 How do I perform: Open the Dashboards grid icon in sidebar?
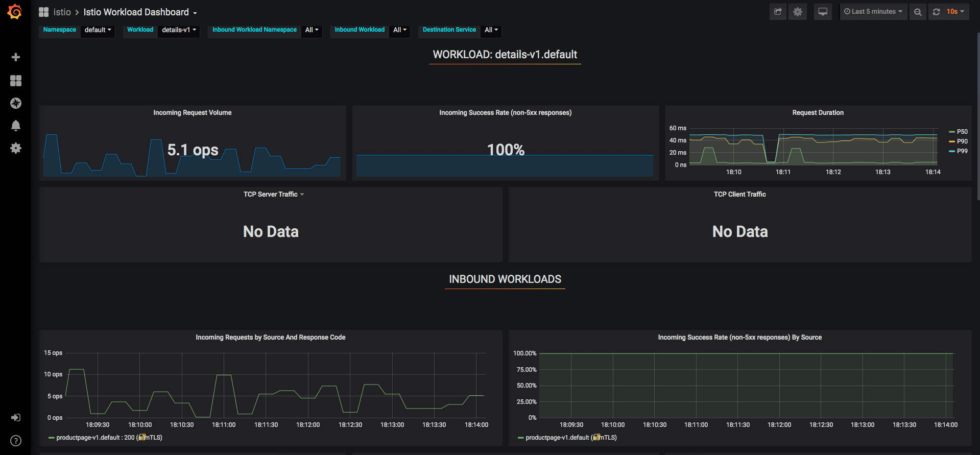[16, 81]
